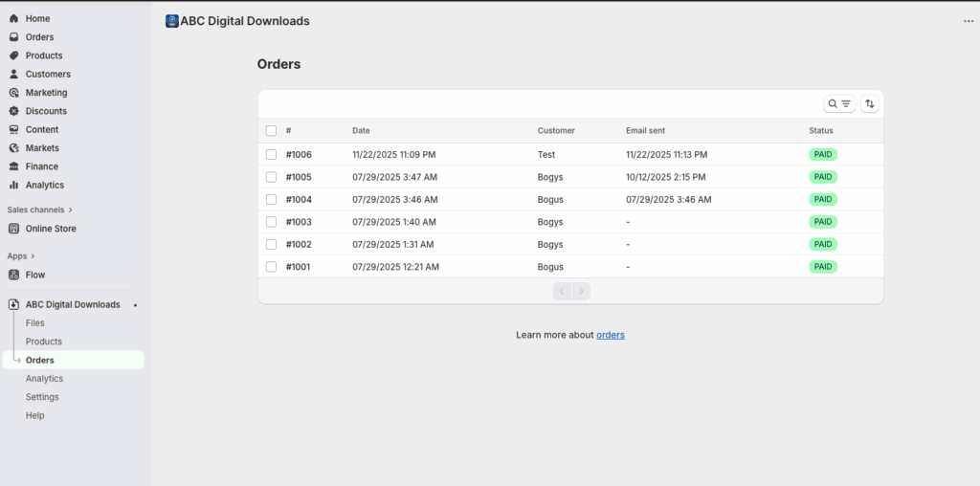This screenshot has width=980, height=486.
Task: Click the 'orders' learn more link
Action: 610,335
